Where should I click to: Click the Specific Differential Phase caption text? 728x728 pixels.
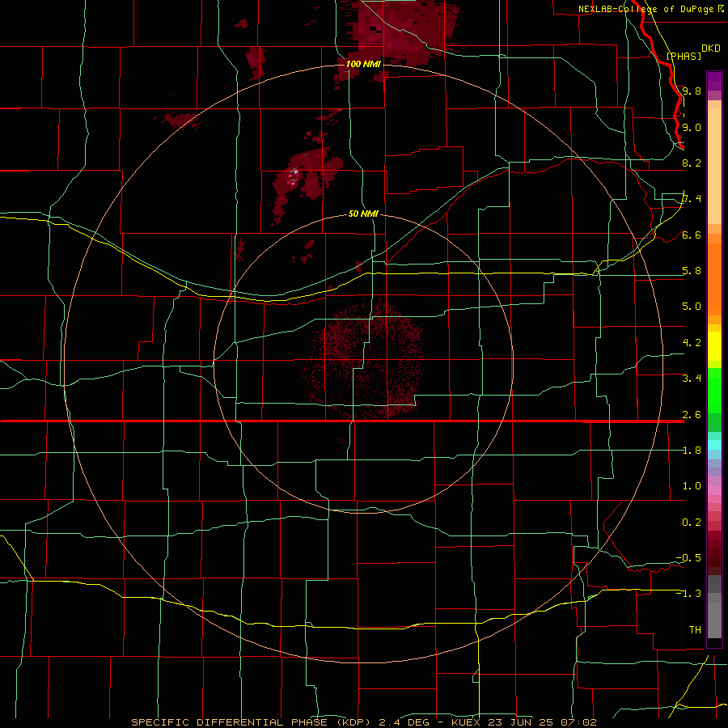tap(363, 722)
